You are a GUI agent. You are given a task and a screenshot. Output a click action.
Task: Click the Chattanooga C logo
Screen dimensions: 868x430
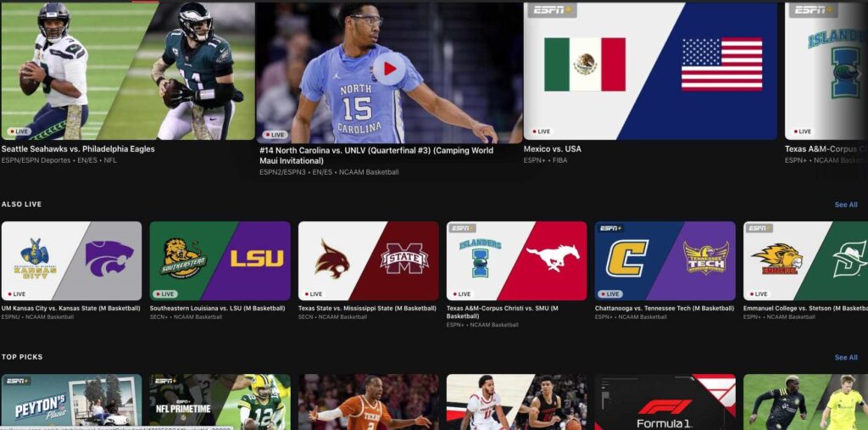coord(627,259)
